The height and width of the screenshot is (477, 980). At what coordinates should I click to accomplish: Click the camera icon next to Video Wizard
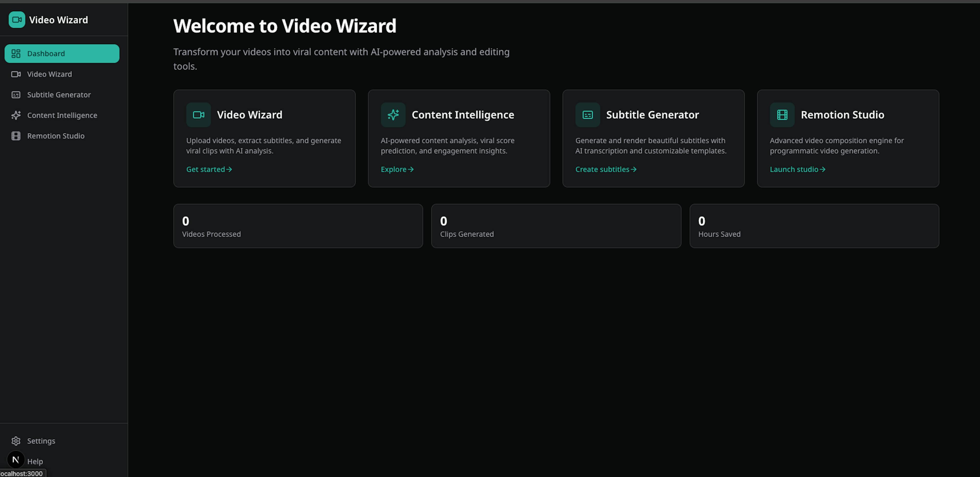tap(16, 74)
